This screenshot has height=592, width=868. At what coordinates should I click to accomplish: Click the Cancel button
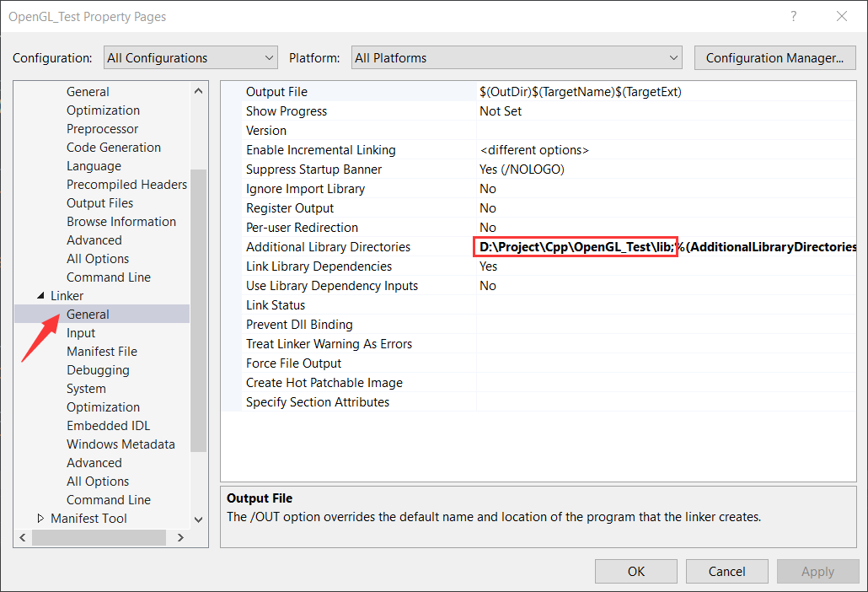coord(726,571)
